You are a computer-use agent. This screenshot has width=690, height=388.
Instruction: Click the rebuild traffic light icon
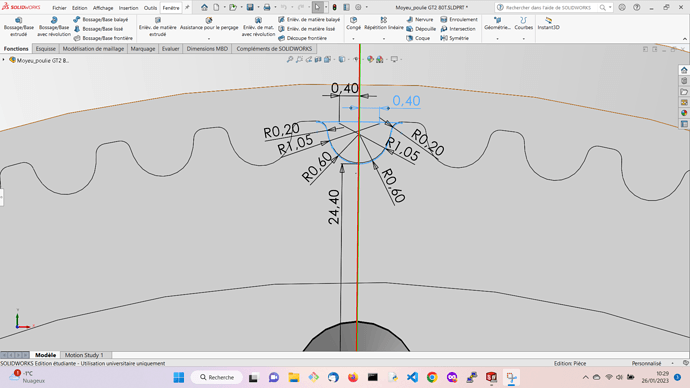pyautogui.click(x=334, y=7)
